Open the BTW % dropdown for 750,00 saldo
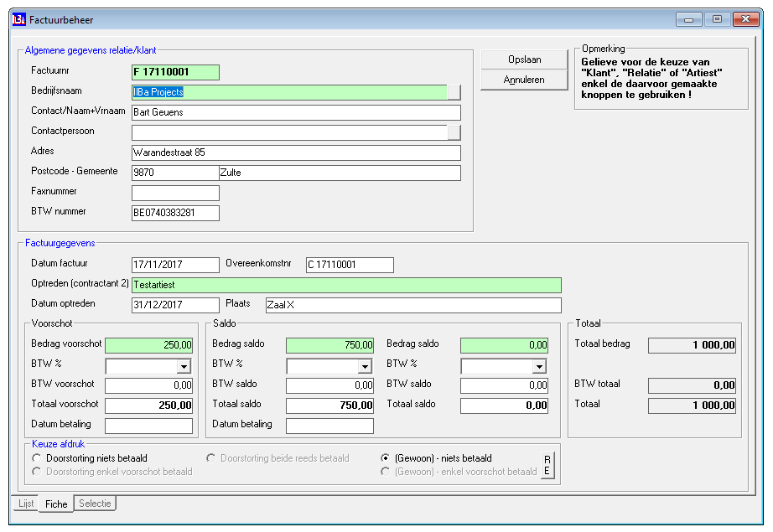Viewport: 773px width, 532px height. click(365, 366)
